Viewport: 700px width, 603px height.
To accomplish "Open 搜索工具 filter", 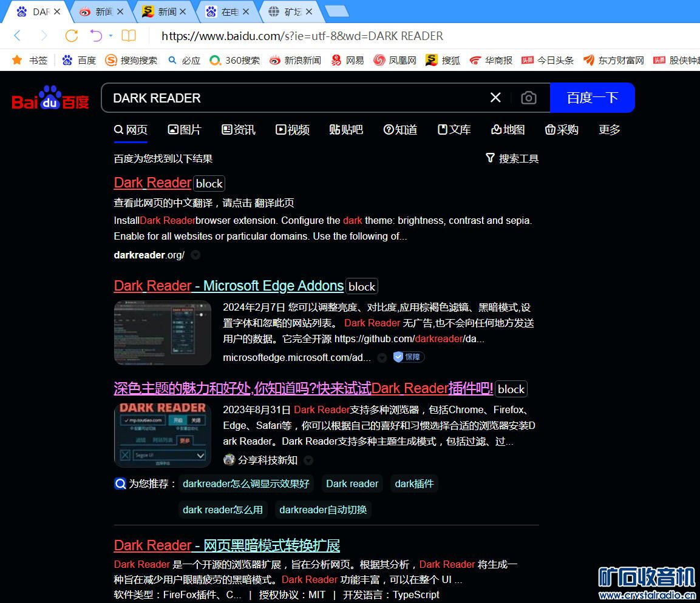I will tap(512, 158).
